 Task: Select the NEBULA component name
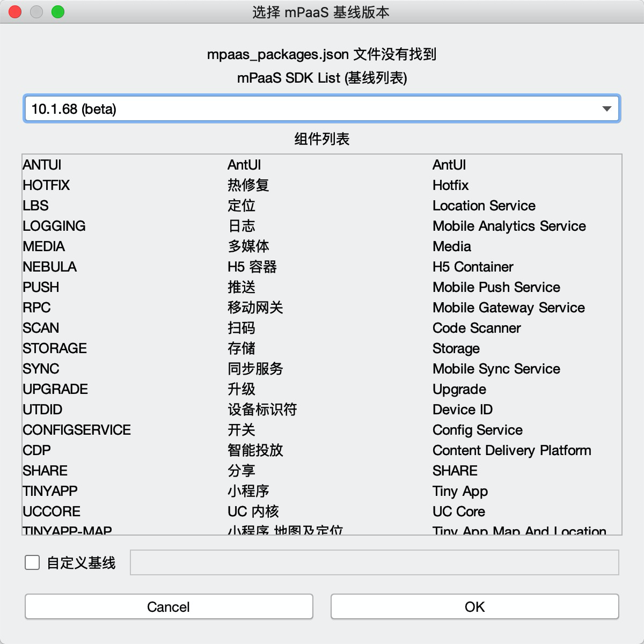click(x=49, y=267)
